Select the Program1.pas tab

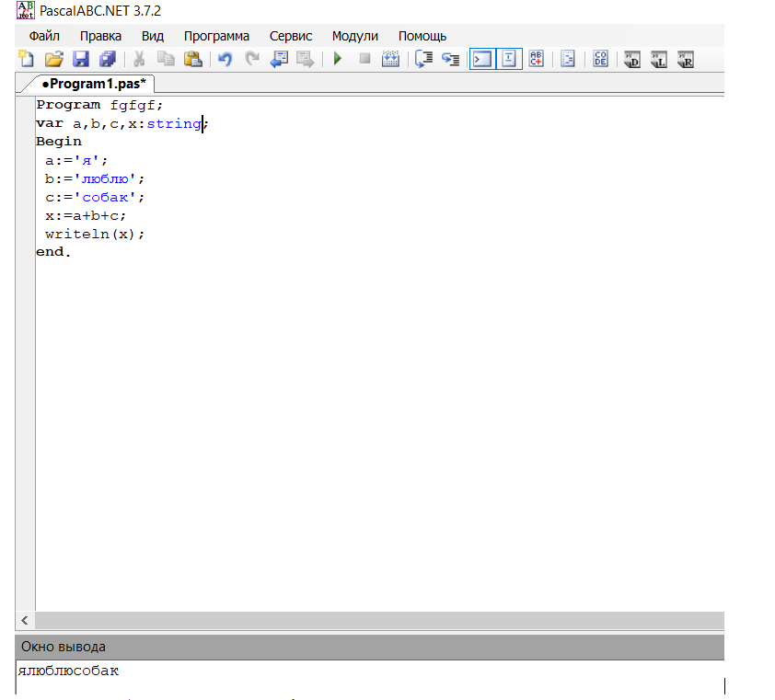click(94, 84)
